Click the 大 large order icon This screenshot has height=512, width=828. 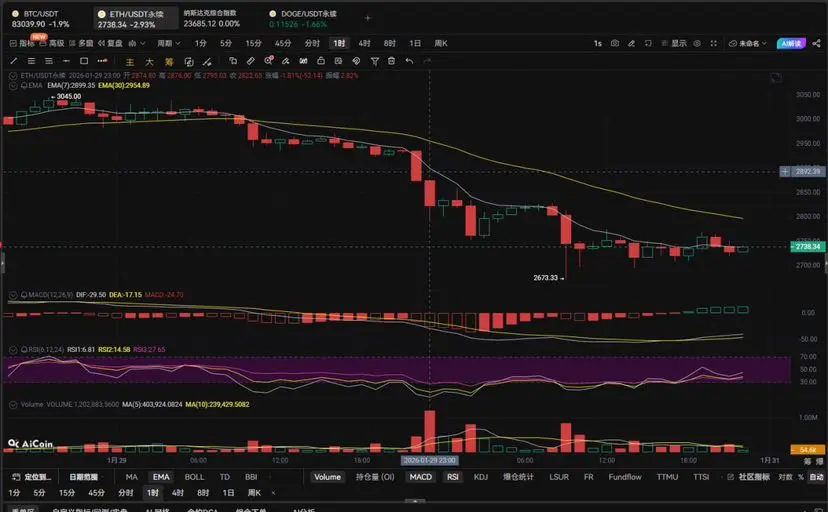tap(149, 62)
